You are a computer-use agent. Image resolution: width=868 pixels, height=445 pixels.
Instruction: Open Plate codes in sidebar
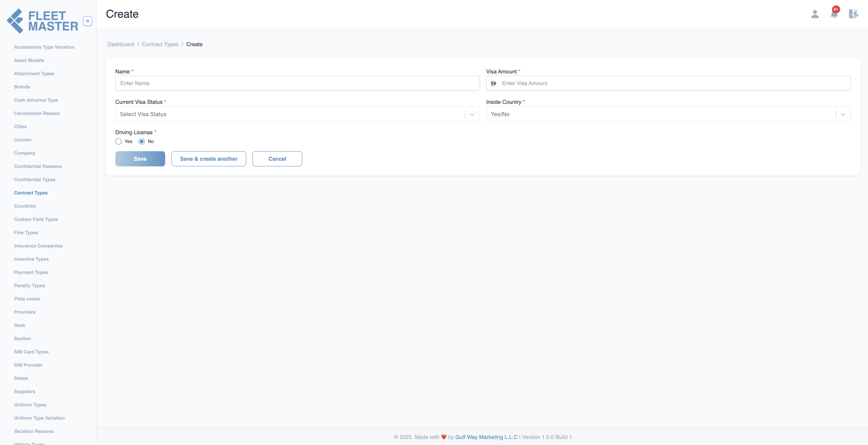[x=27, y=299]
